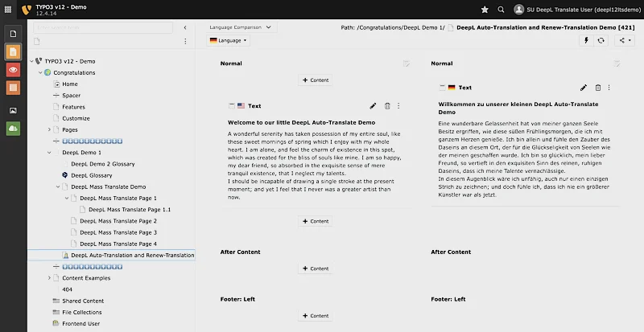Viewport: 644px width, 332px height.
Task: Select the Page module icon in sidebar
Action: (x=13, y=34)
